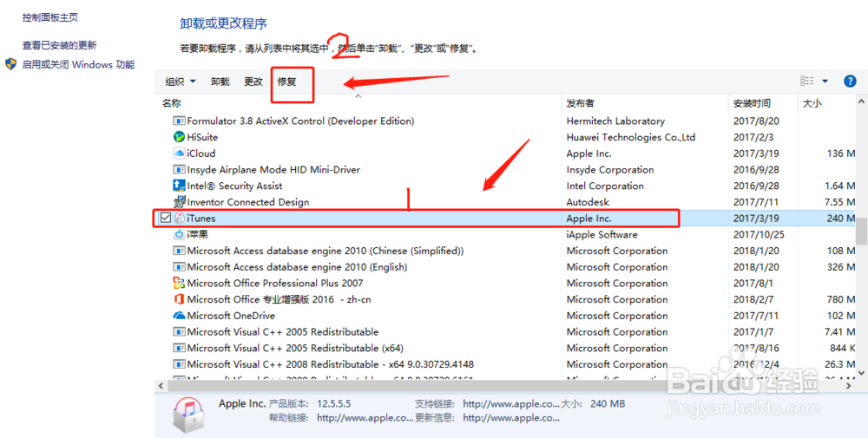Image resolution: width=868 pixels, height=438 pixels.
Task: Sort by the 大小 column header
Action: click(812, 103)
